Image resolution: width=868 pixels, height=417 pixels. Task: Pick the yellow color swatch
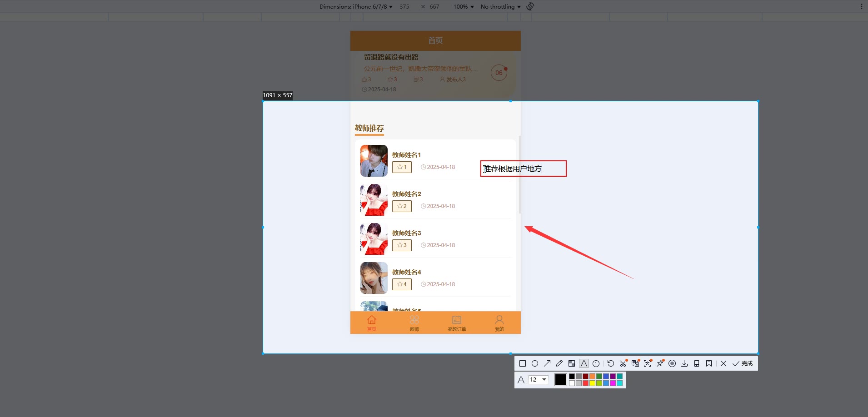coord(592,383)
